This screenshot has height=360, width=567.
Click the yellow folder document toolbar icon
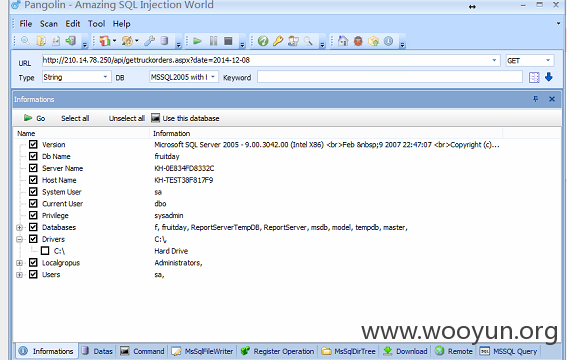point(41,41)
